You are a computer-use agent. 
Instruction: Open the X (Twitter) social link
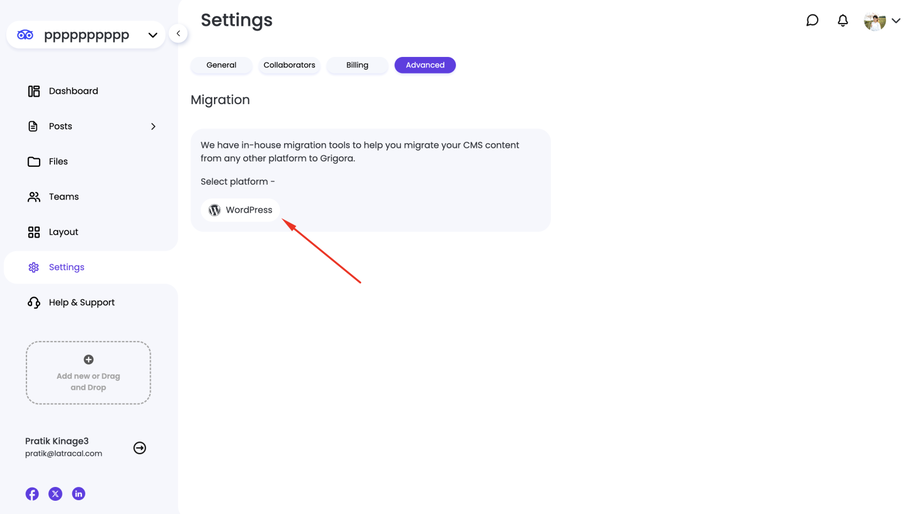click(x=55, y=494)
